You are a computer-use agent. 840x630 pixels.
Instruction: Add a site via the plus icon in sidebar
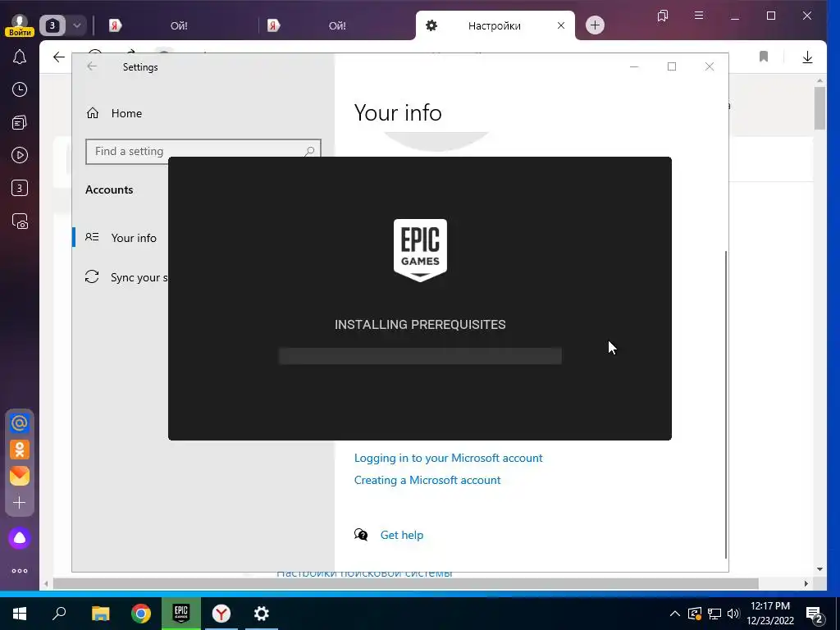[x=20, y=503]
